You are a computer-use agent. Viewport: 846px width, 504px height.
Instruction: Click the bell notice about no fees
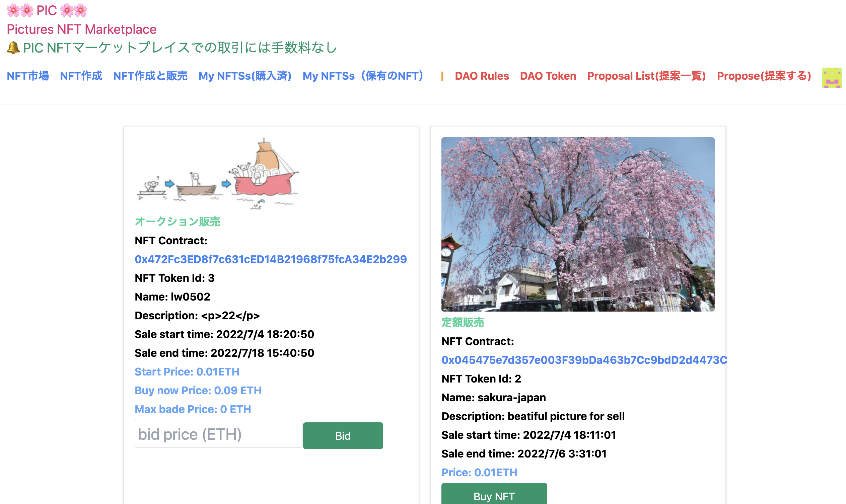click(x=172, y=48)
